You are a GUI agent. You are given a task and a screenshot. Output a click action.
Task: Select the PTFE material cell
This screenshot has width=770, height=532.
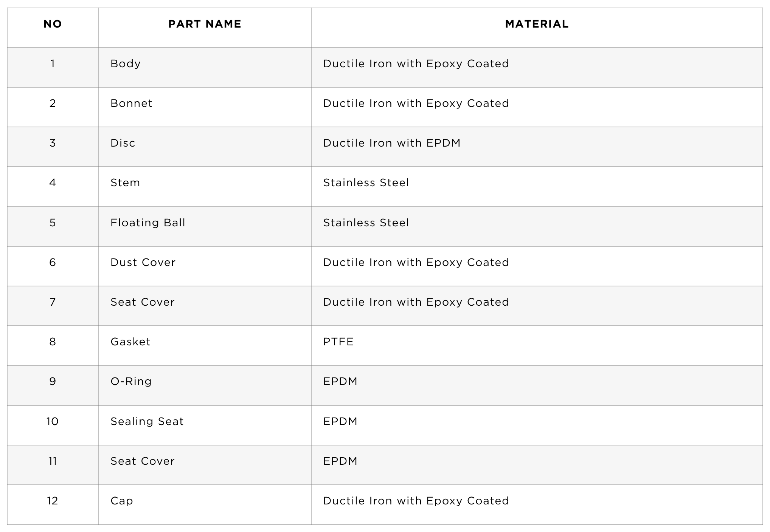(338, 342)
